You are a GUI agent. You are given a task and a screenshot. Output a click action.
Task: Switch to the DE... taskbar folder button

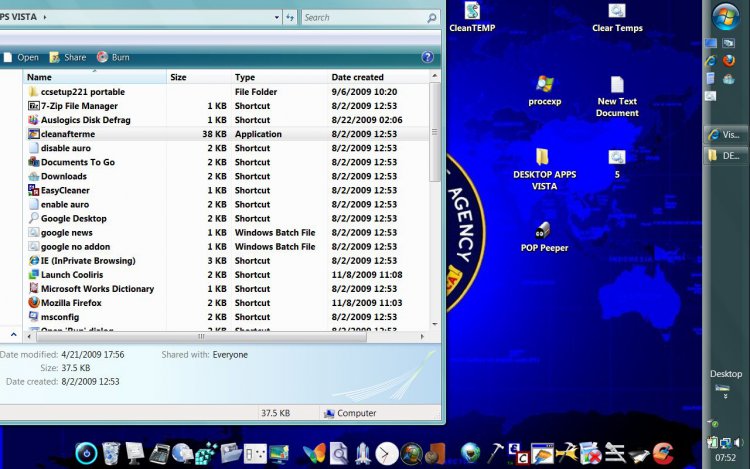(726, 155)
